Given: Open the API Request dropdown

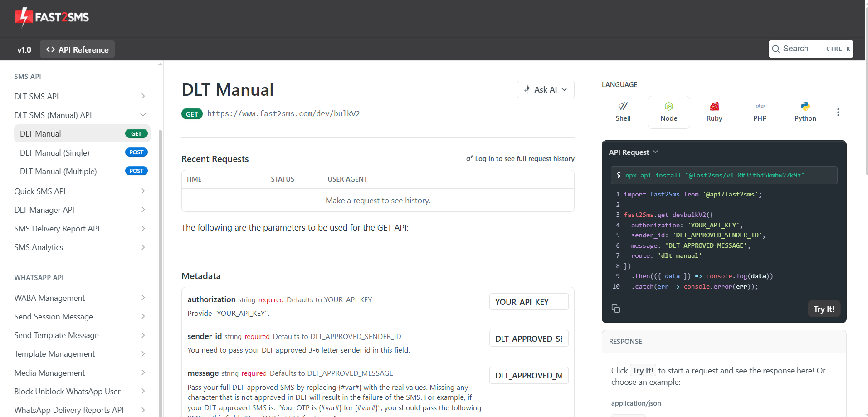Looking at the screenshot, I should pyautogui.click(x=634, y=152).
